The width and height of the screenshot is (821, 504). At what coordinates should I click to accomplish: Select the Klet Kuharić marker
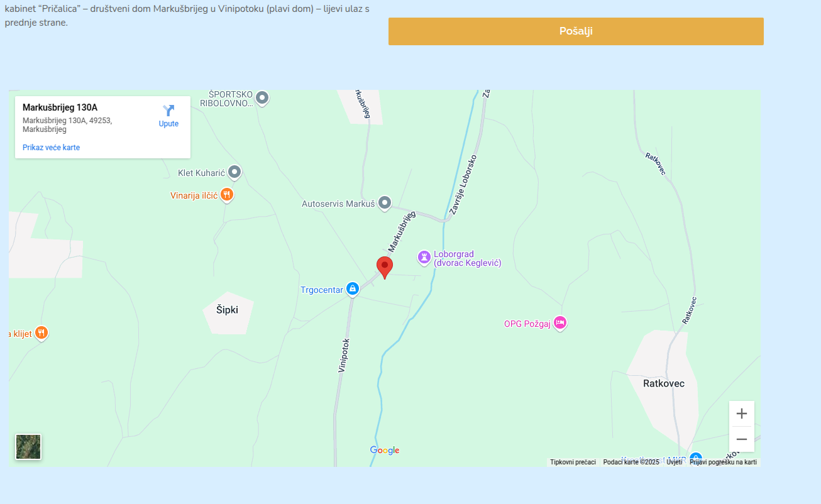click(x=234, y=172)
